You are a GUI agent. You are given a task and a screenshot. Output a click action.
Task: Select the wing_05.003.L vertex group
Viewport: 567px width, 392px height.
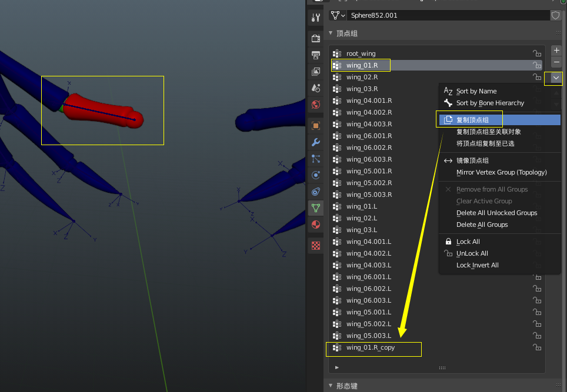372,336
